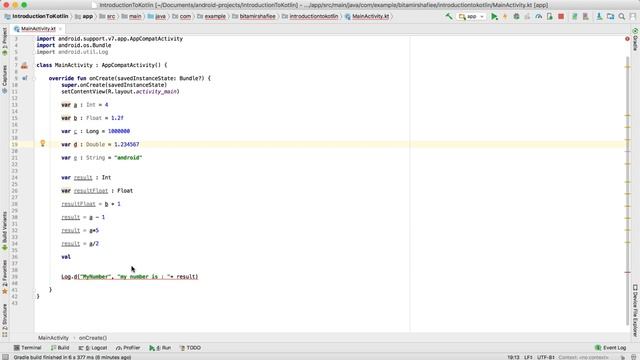Click the MainActivity breadcrumb below the editor
640x360 pixels.
(53, 338)
